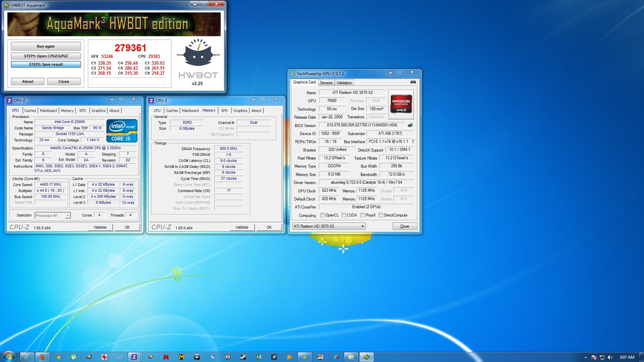This screenshot has width=644, height=362.
Task: Click Run again in Aquamark
Action: (x=46, y=46)
